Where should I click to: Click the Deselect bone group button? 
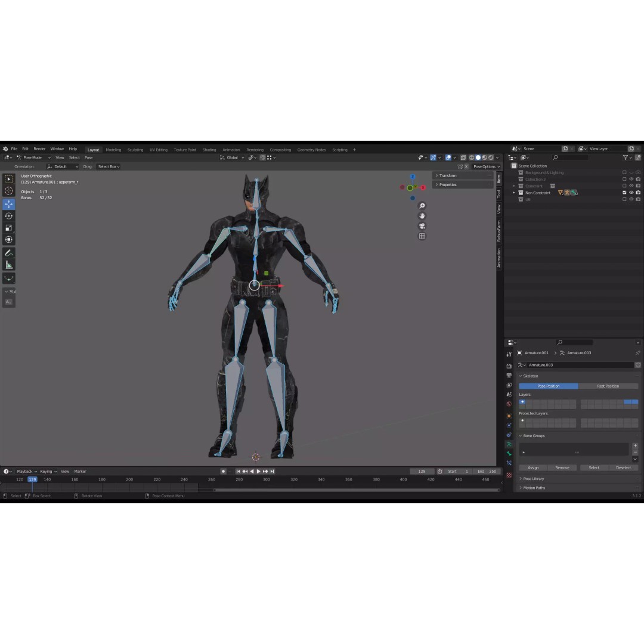(624, 468)
